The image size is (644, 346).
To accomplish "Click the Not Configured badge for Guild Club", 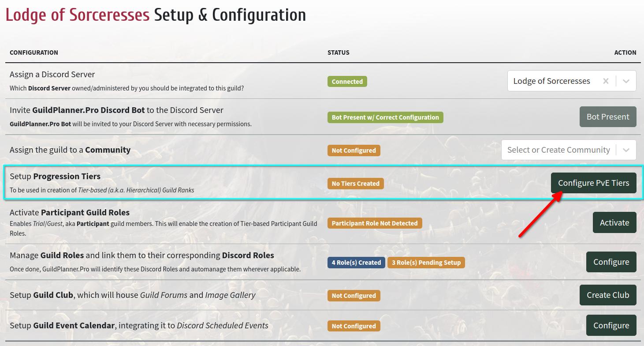I will 354,296.
